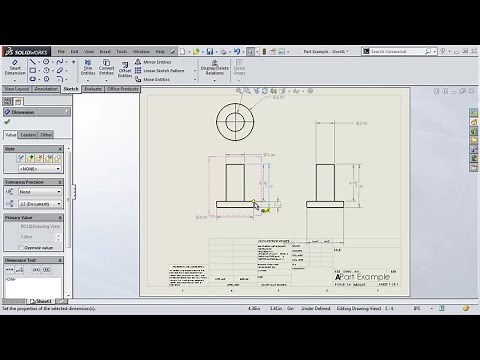Open the Insert menu

tap(105, 52)
